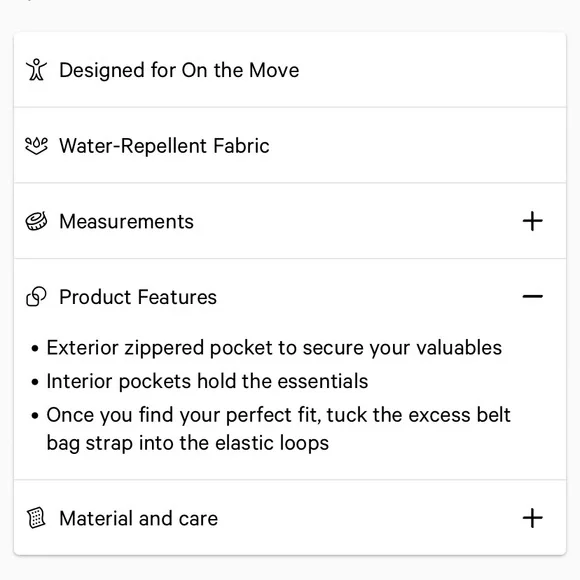This screenshot has height=580, width=580.
Task: Collapse Product Features using the minus icon
Action: [533, 296]
